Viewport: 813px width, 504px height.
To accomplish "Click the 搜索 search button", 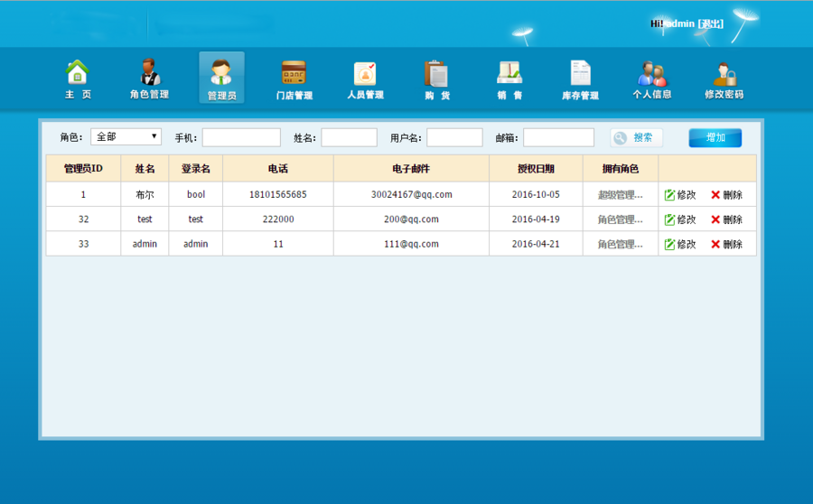I will 636,137.
